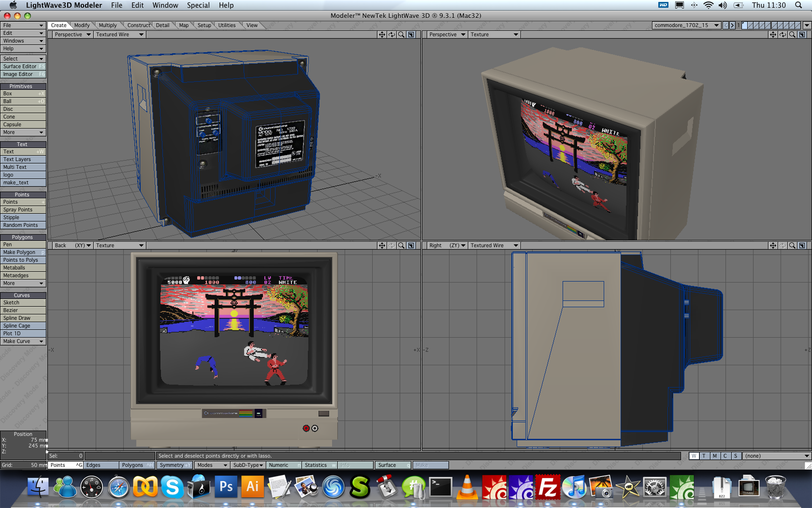Screen dimensions: 812x508
Task: Toggle S selection map mode button
Action: pos(736,456)
